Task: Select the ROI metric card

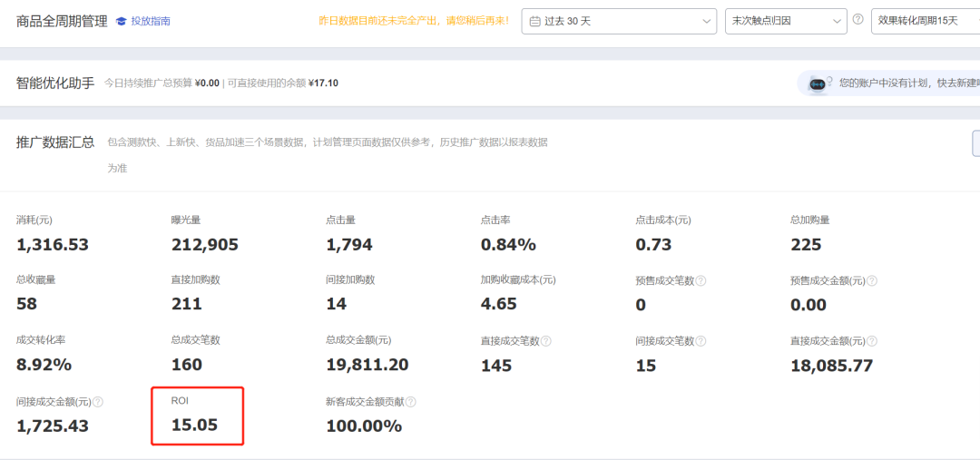Action: [x=197, y=416]
